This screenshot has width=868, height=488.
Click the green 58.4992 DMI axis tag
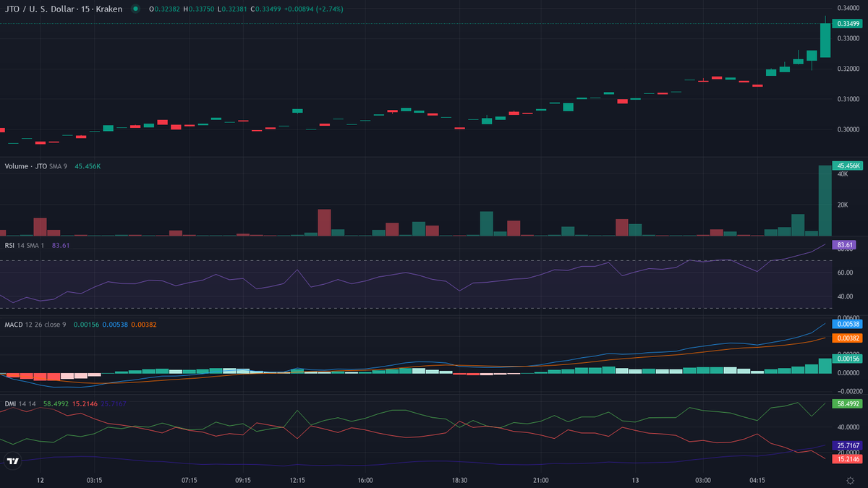(847, 403)
